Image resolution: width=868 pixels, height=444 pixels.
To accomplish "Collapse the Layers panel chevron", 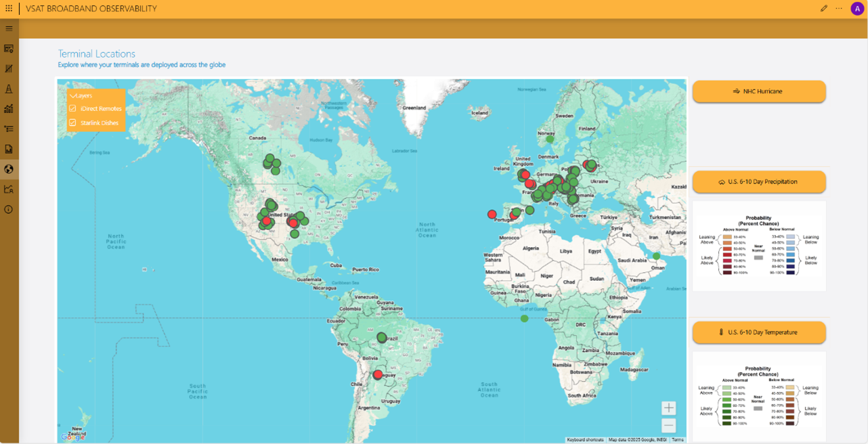I will 72,96.
